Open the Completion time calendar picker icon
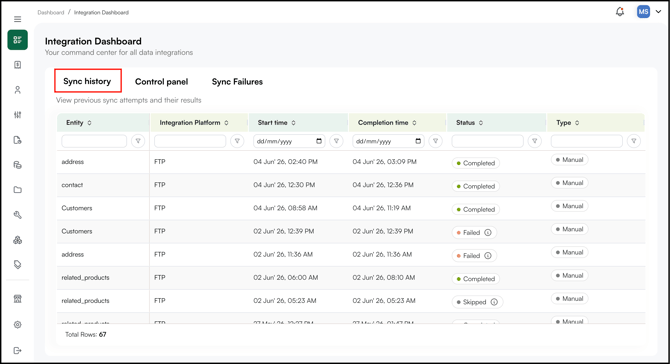The height and width of the screenshot is (364, 670). pyautogui.click(x=418, y=141)
